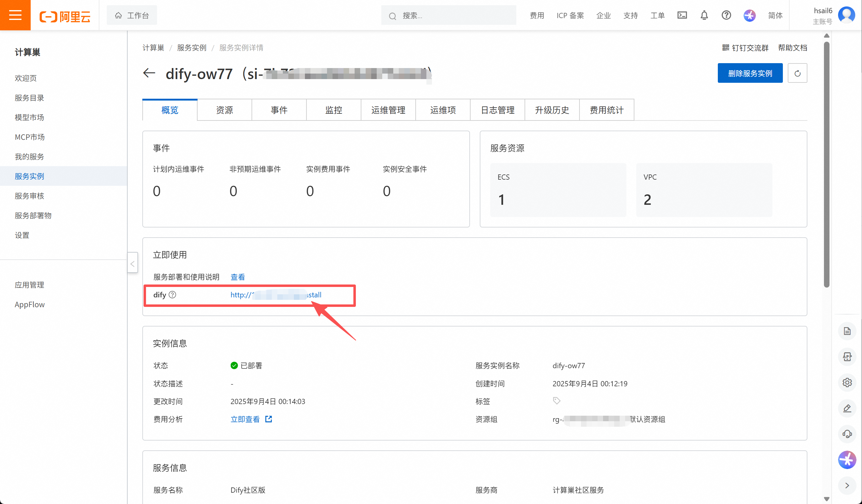The width and height of the screenshot is (862, 504).
Task: Go back with the left arrow
Action: [x=149, y=73]
